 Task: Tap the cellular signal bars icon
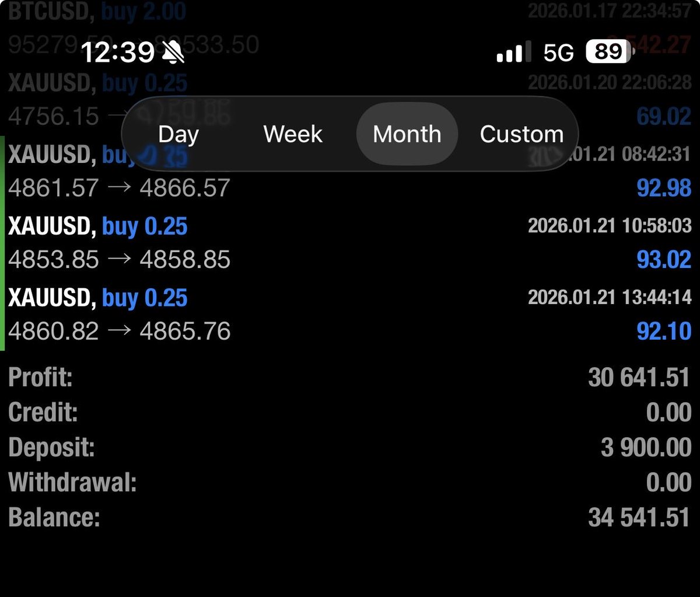click(x=513, y=52)
